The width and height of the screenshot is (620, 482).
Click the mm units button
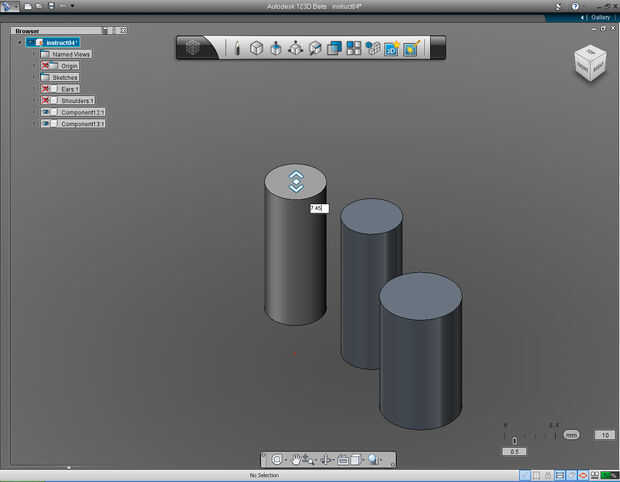tap(571, 435)
